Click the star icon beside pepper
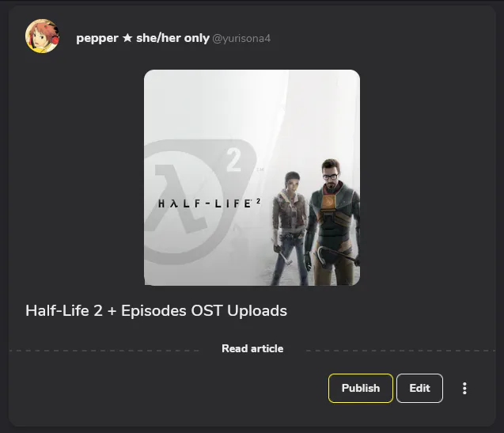The image size is (504, 433). (127, 38)
